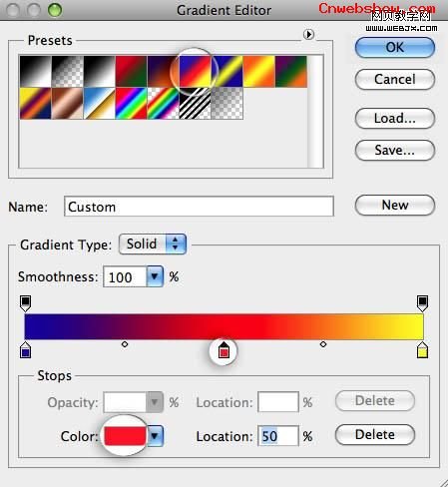Viewport: 448px width, 487px height.
Task: Click the red Color swatch
Action: click(x=125, y=436)
